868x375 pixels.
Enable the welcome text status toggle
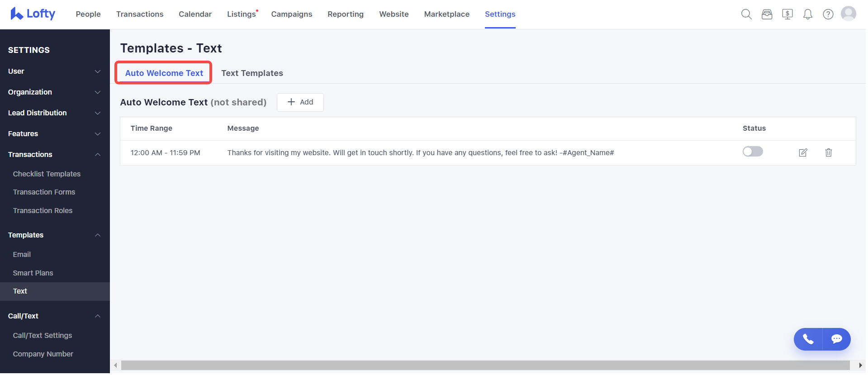tap(753, 152)
